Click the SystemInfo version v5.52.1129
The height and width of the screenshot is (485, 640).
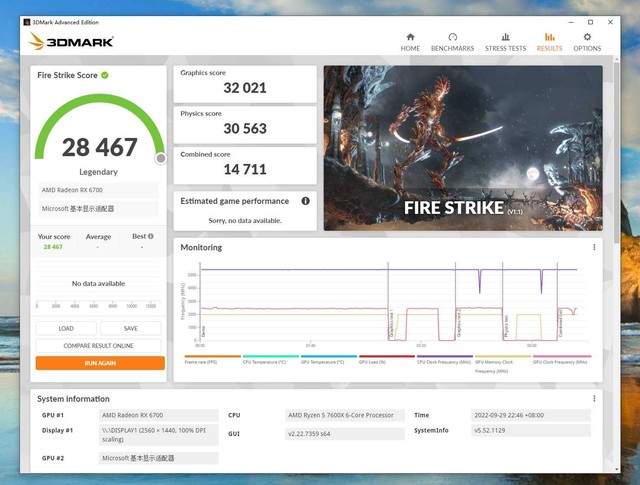click(531, 430)
